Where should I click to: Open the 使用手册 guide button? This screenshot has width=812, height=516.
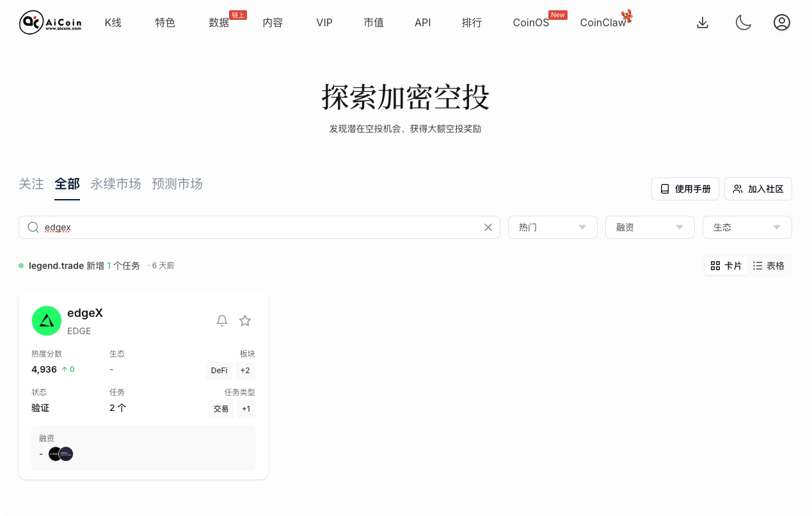point(685,189)
